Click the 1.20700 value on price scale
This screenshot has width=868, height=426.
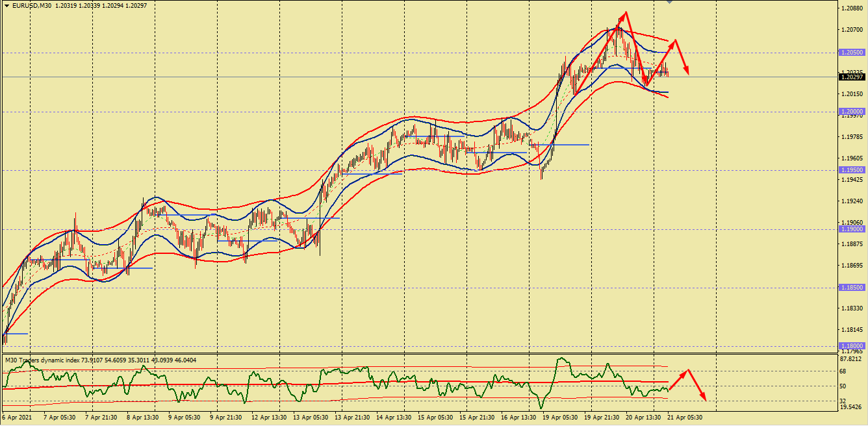(x=852, y=30)
